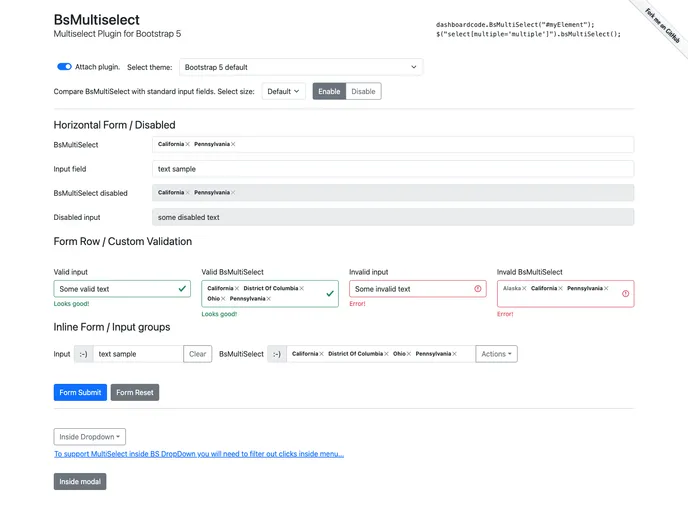
Task: Open the MultiSelect inside BS DropDown link
Action: click(x=199, y=454)
